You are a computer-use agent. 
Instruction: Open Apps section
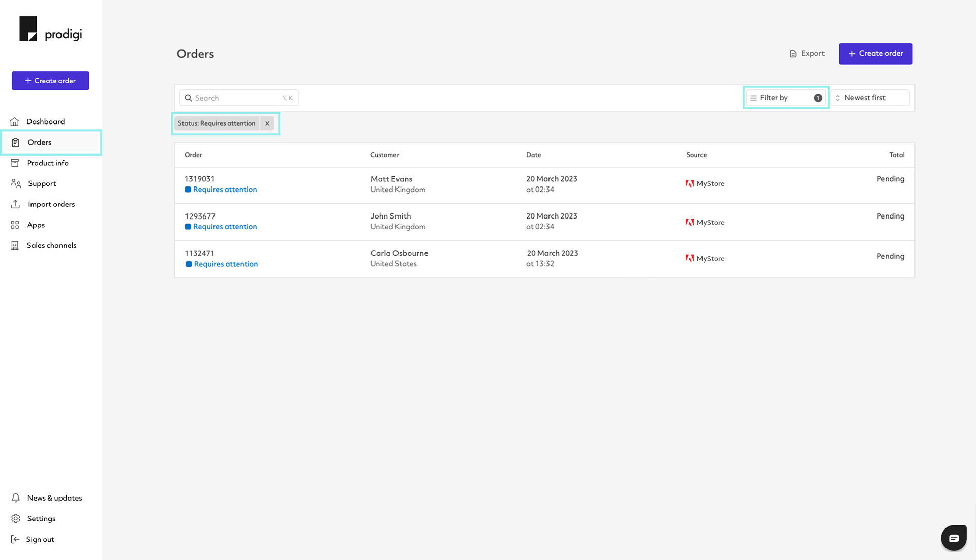(36, 225)
